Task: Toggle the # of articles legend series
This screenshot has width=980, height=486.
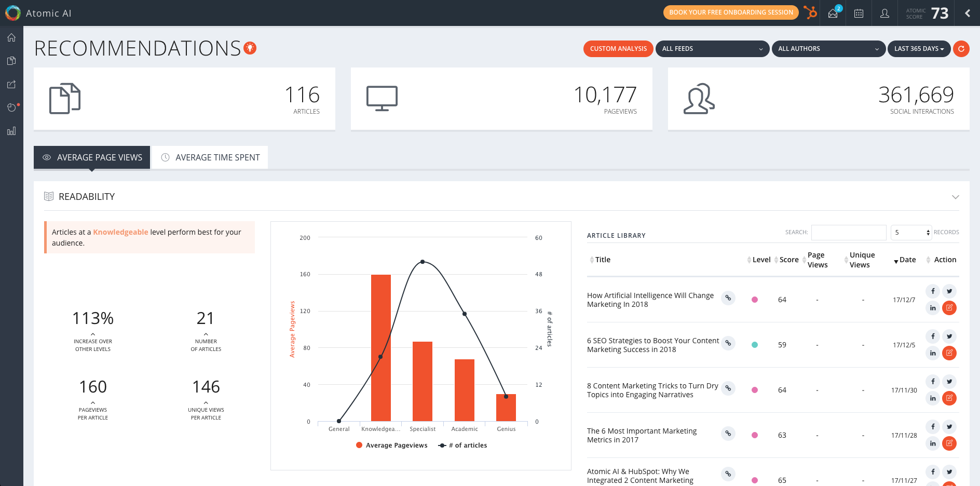Action: (x=463, y=446)
